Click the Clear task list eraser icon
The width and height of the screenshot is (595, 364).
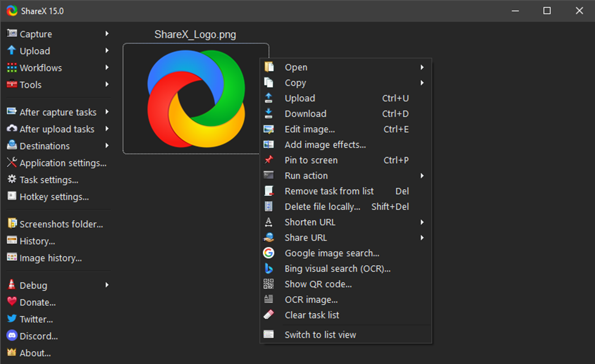coord(269,315)
